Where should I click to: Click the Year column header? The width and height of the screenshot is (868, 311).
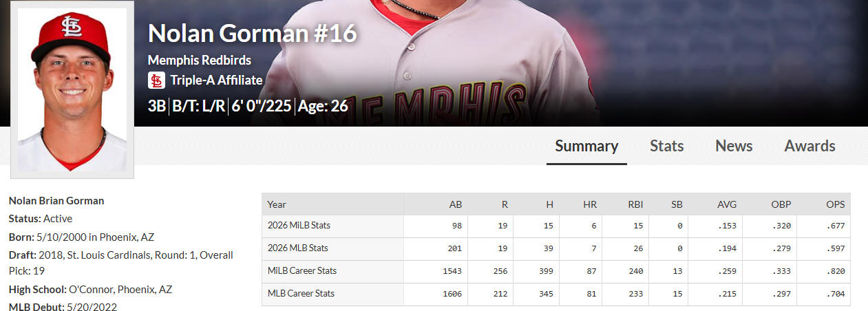pyautogui.click(x=277, y=204)
